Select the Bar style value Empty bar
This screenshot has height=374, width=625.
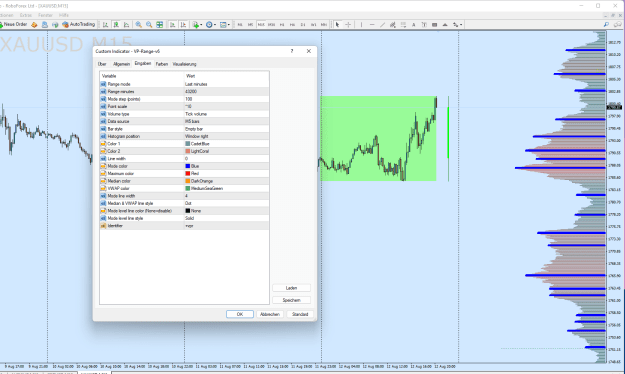tap(226, 129)
